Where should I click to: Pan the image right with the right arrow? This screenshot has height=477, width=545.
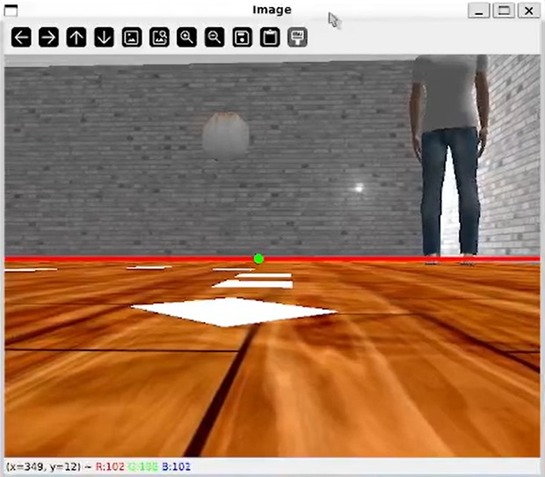point(49,37)
